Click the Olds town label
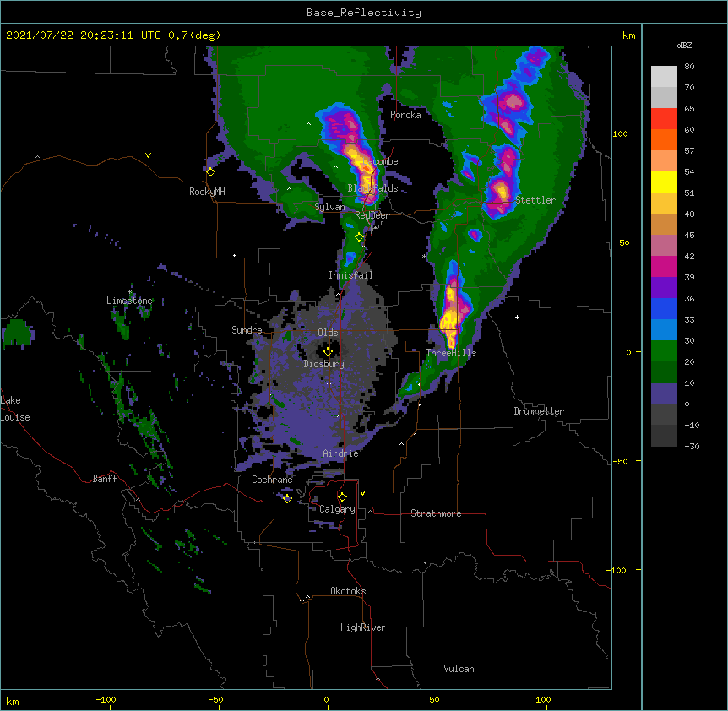The height and width of the screenshot is (711, 728). [x=328, y=333]
